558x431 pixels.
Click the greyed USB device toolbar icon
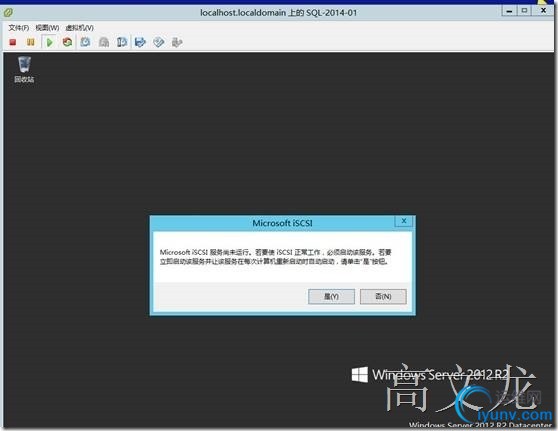[x=177, y=42]
